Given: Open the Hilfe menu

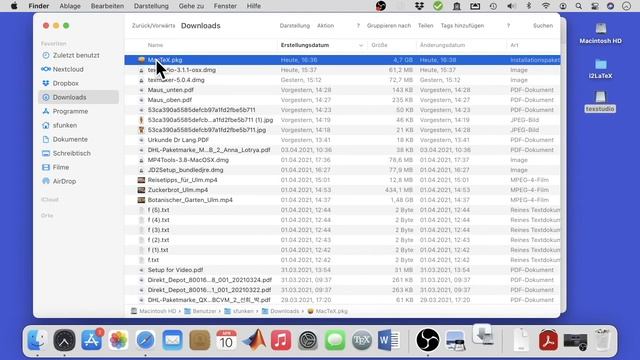Looking at the screenshot, I should point(253,6).
